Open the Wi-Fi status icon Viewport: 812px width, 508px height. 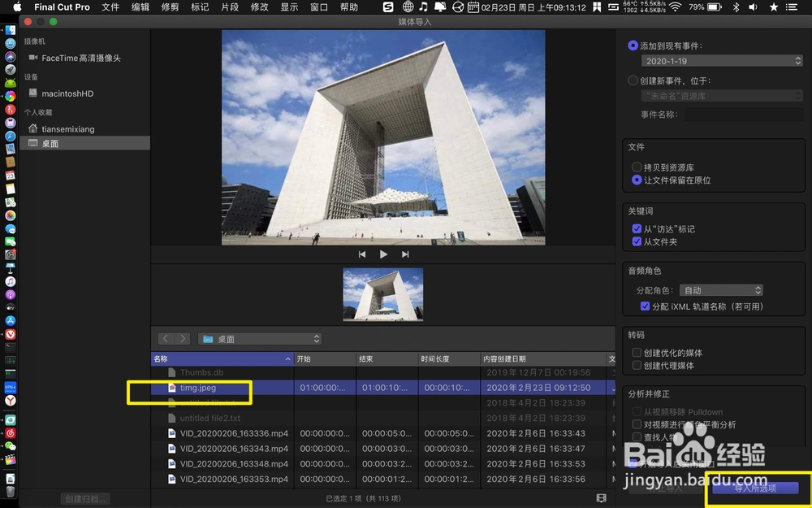674,7
